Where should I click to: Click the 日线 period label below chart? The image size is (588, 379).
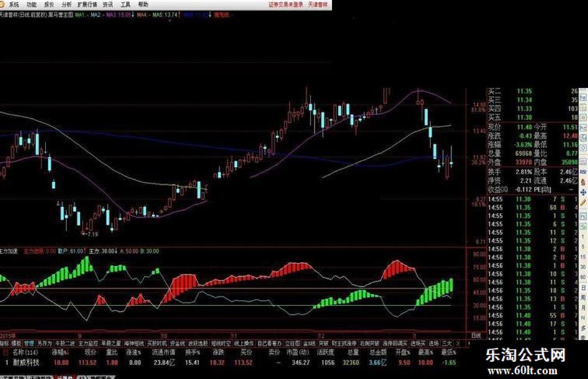[x=476, y=335]
